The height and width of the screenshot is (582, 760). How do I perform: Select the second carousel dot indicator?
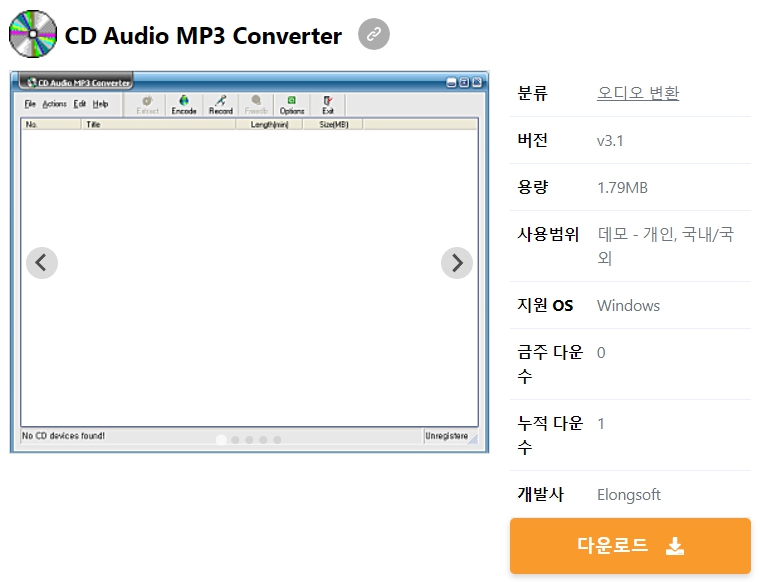click(235, 440)
